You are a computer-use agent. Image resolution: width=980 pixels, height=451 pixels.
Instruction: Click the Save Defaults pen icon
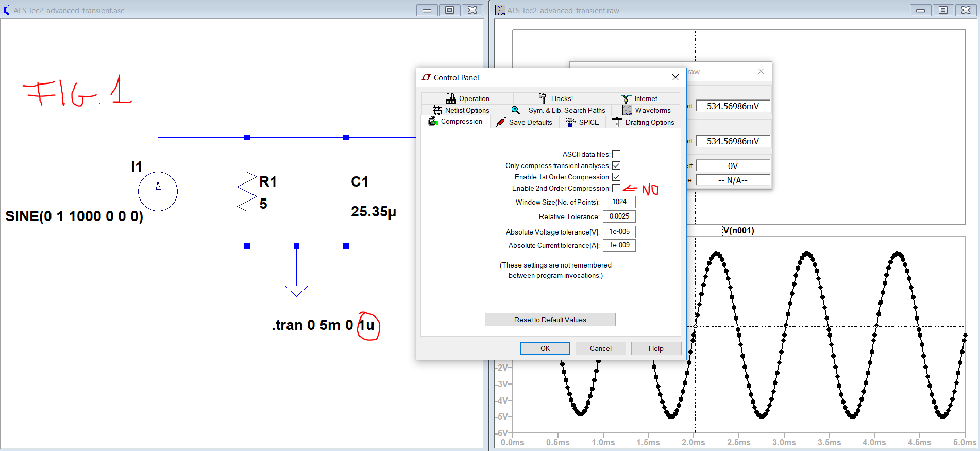pos(500,122)
